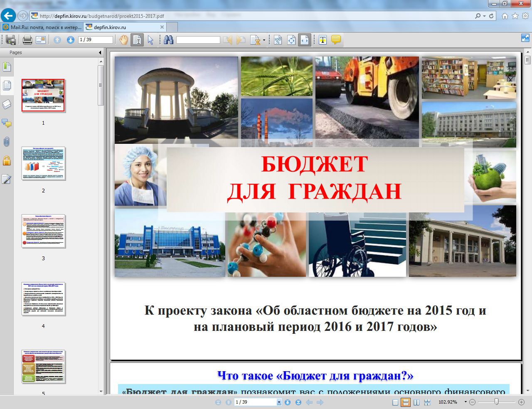This screenshot has width=532, height=409.
Task: Save a copy of the PDF
Action: (10, 39)
